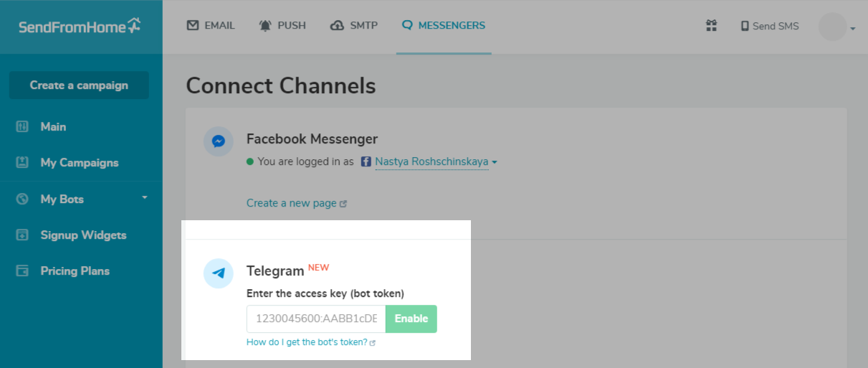Select the MESSENGERS tab
The image size is (868, 368).
(x=444, y=26)
